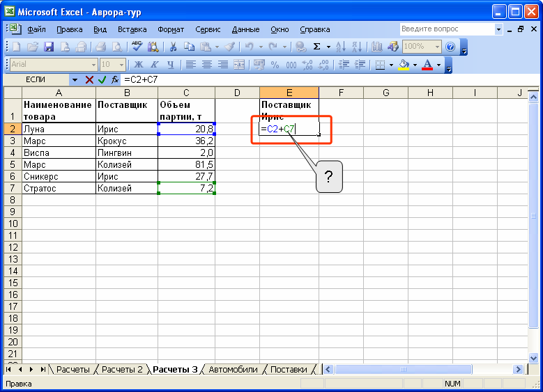
Task: Click the Cut scissors icon
Action: pos(173,47)
